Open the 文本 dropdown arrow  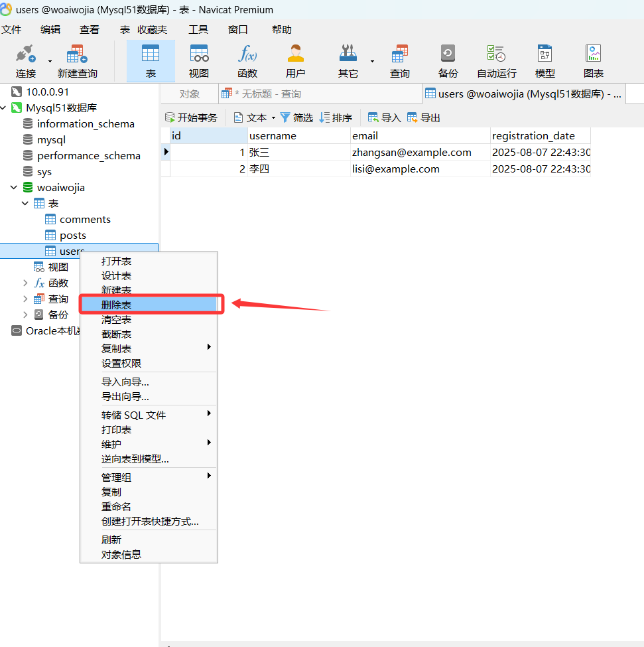(x=273, y=118)
